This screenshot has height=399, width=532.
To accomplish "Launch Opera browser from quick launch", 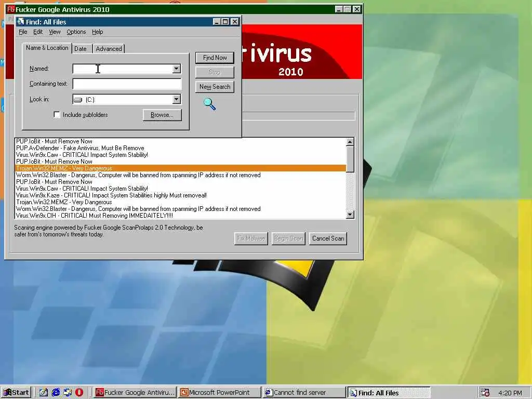I will [x=79, y=393].
